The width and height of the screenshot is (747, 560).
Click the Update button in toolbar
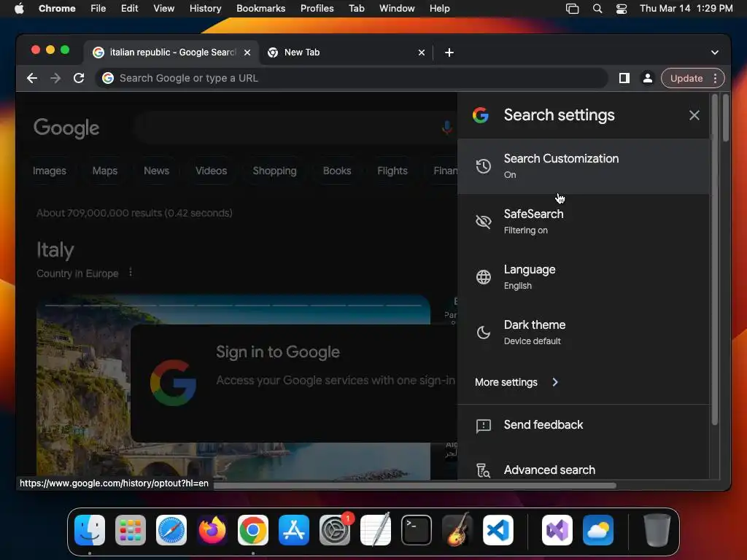[x=686, y=78]
